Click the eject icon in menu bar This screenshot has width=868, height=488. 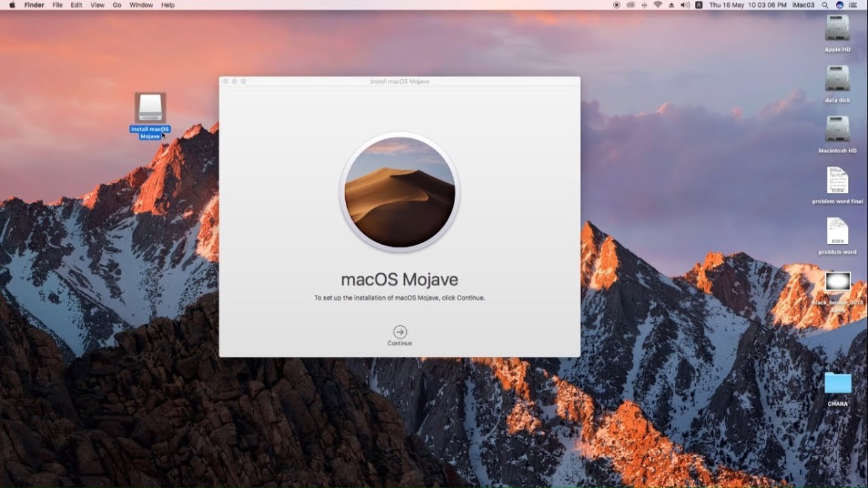point(672,5)
